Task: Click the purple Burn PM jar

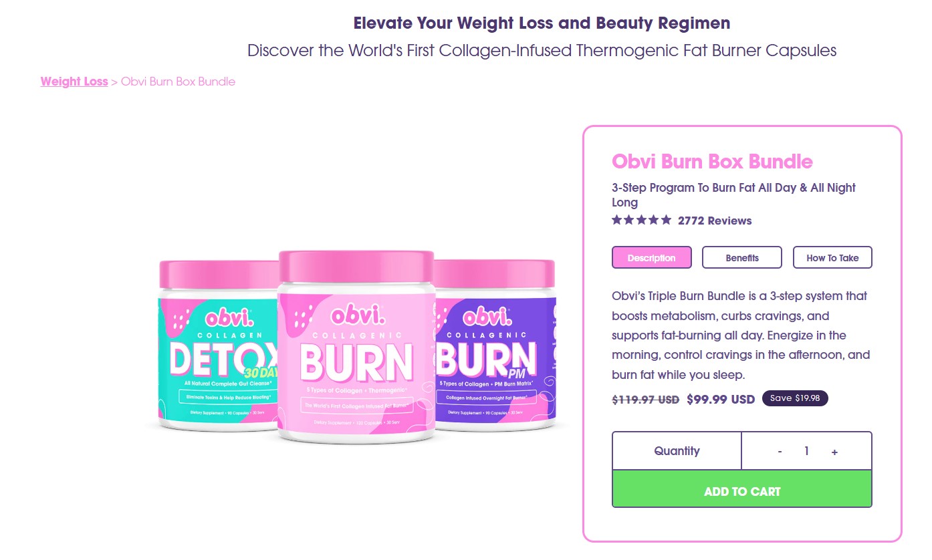Action: 495,345
